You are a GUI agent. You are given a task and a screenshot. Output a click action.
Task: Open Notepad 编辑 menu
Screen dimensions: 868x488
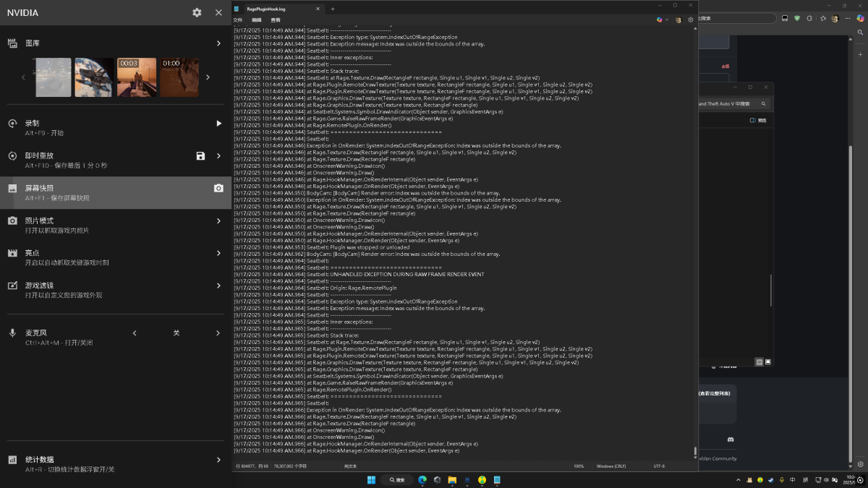[x=257, y=20]
